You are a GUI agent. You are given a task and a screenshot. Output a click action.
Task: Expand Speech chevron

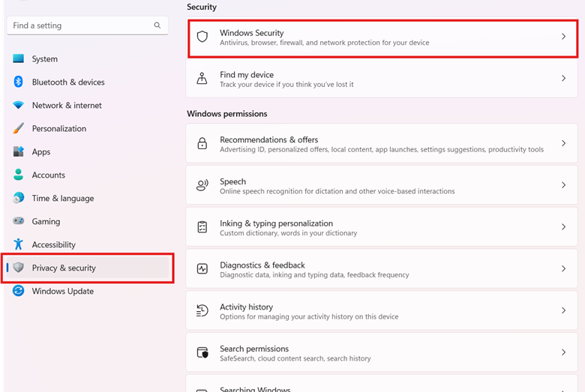(x=563, y=184)
